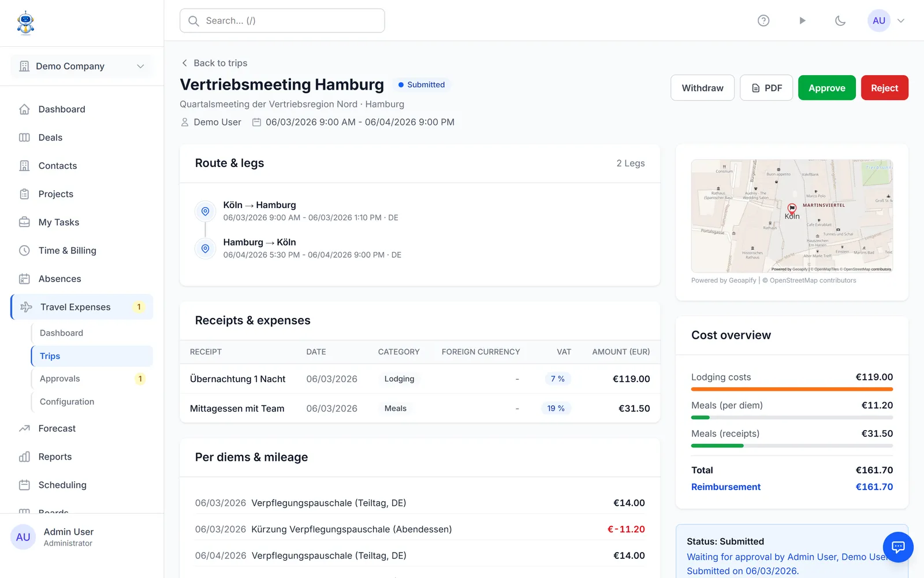The height and width of the screenshot is (578, 924).
Task: Click the Meals (receipts) progress bar
Action: click(x=792, y=446)
